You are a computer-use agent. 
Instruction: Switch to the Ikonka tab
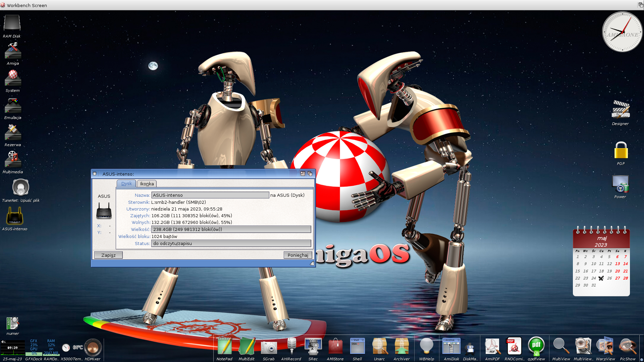[x=147, y=184]
